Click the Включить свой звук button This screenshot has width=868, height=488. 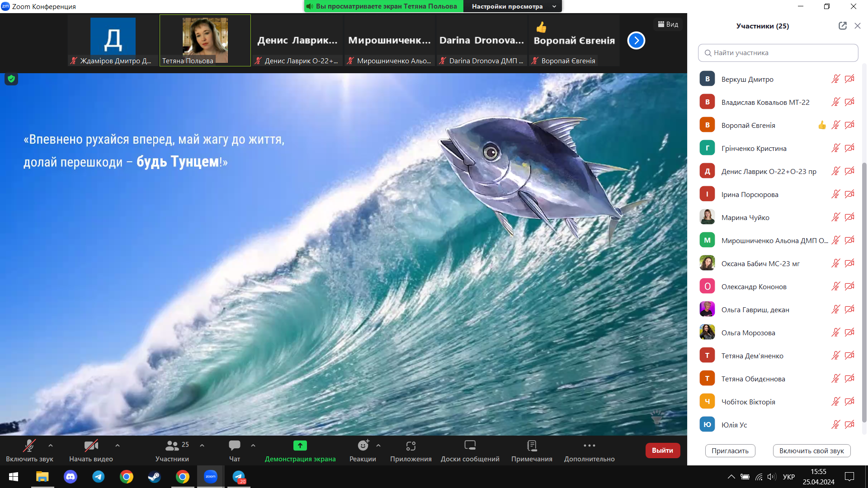pos(811,450)
